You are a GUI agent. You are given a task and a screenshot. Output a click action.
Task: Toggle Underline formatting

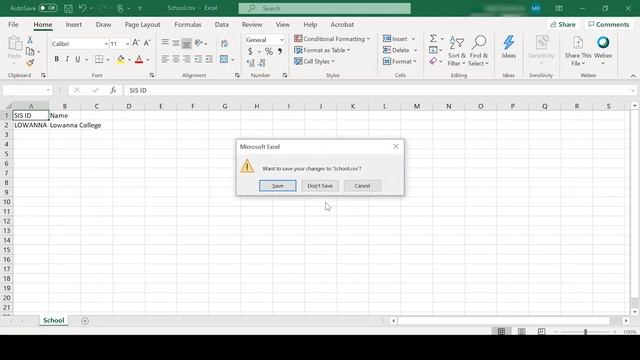point(78,59)
